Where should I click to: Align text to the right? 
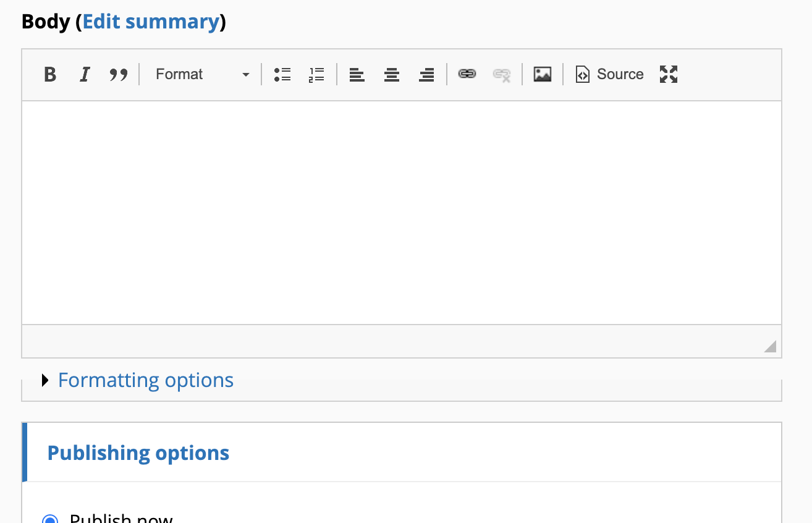(x=426, y=74)
